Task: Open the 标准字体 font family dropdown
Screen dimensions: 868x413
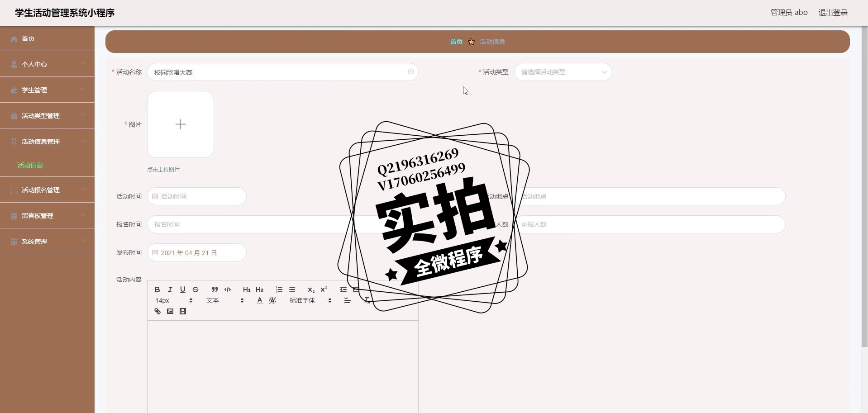Action: 310,300
